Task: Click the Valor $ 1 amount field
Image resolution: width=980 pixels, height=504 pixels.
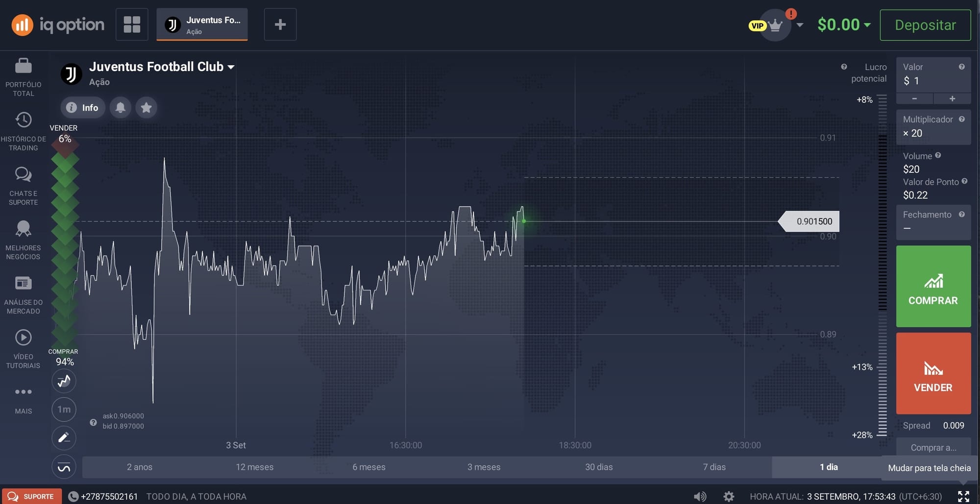Action: [933, 75]
